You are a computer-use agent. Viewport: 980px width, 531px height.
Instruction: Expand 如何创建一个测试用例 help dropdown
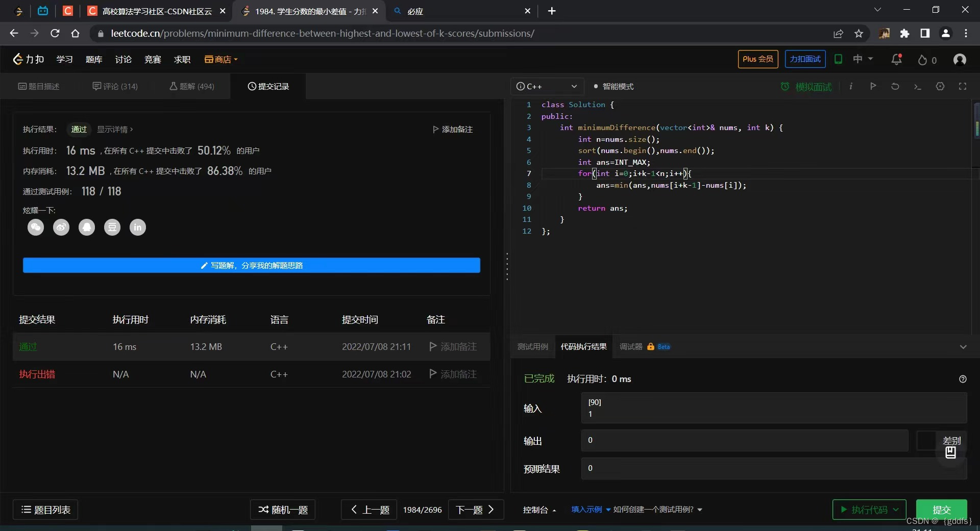coord(658,510)
